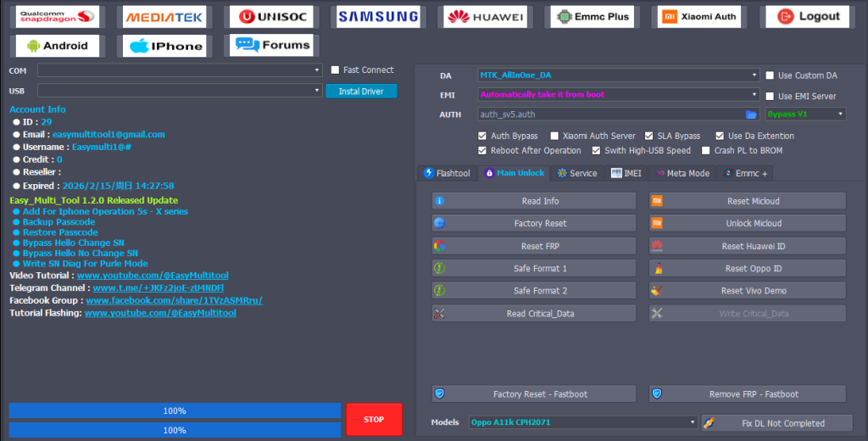Open the Models dropdown Oppo A11k
868x441 pixels.
[x=583, y=422]
